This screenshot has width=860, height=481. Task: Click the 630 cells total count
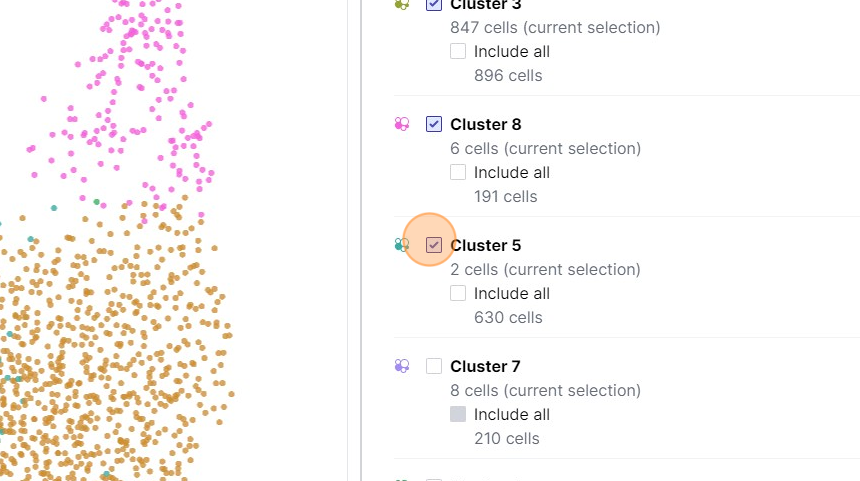point(508,317)
